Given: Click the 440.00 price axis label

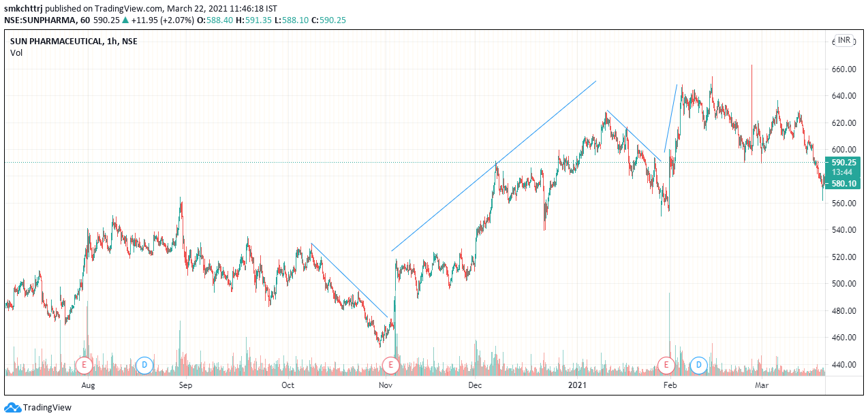Looking at the screenshot, I should (843, 365).
